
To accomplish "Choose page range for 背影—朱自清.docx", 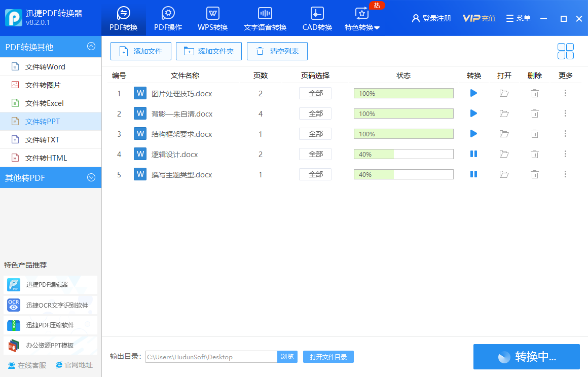I will [315, 114].
